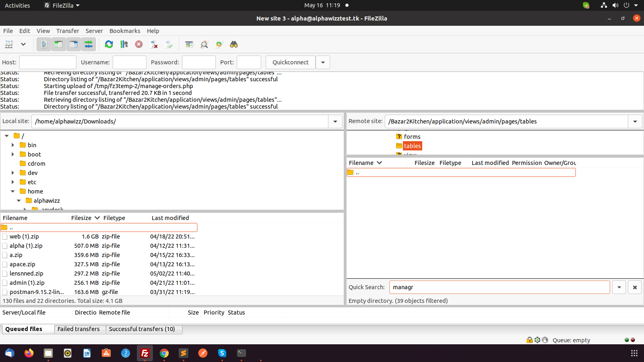Sort remote files by Permission column
The image size is (644, 362).
click(x=527, y=163)
